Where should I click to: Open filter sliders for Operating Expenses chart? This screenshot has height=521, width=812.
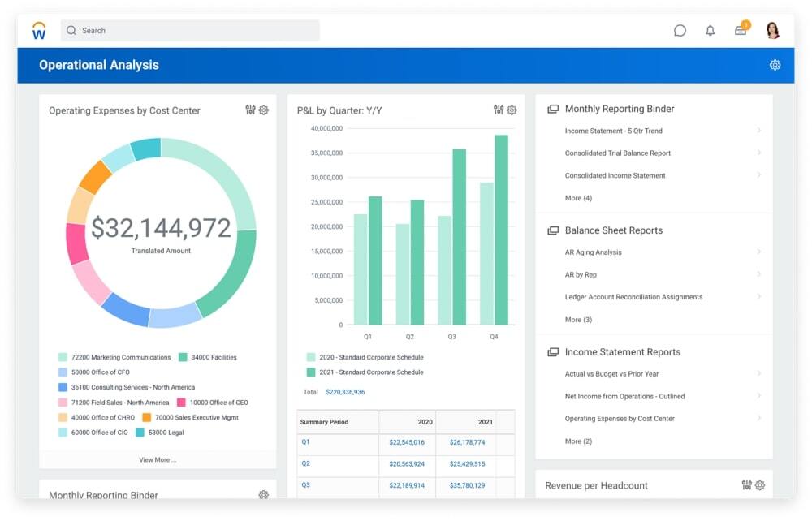[251, 110]
